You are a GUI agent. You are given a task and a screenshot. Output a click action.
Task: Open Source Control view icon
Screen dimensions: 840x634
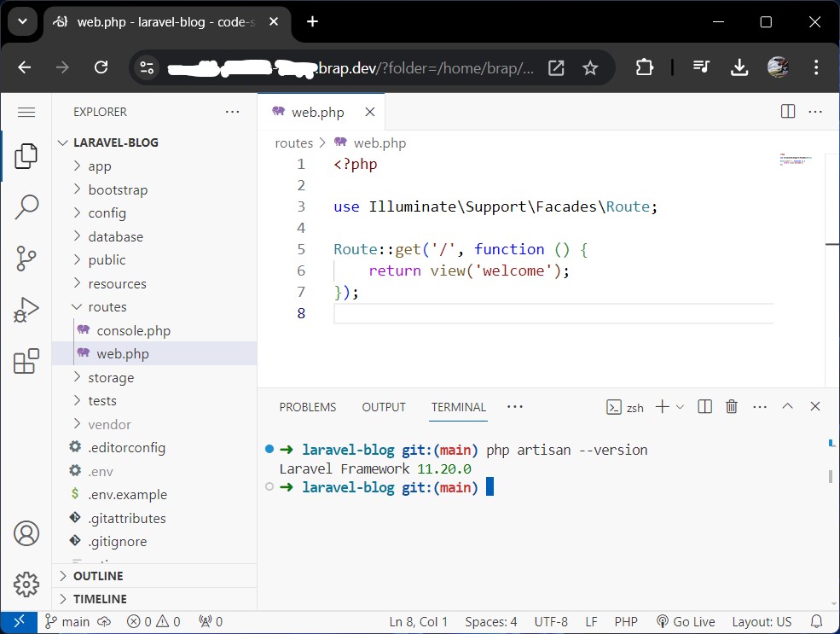pos(26,258)
